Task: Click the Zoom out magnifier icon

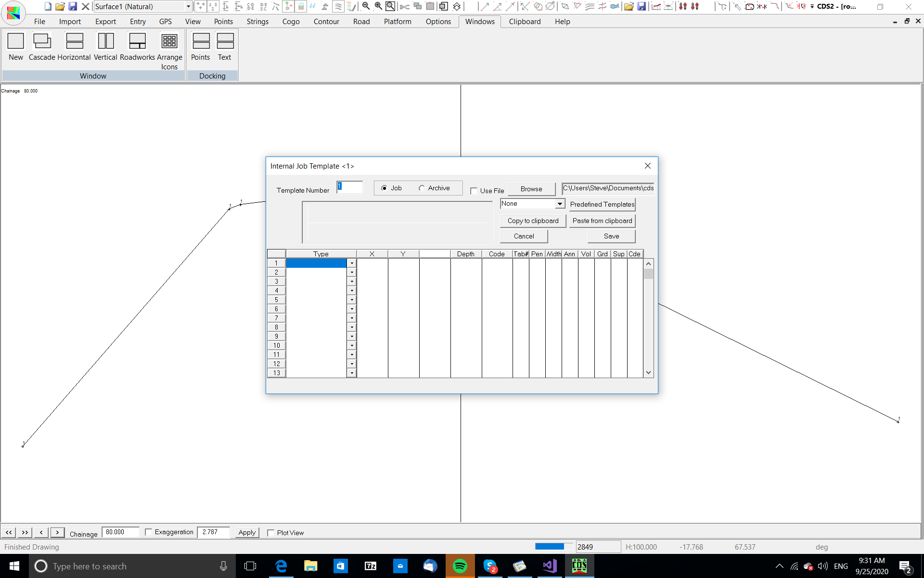Action: pos(366,6)
